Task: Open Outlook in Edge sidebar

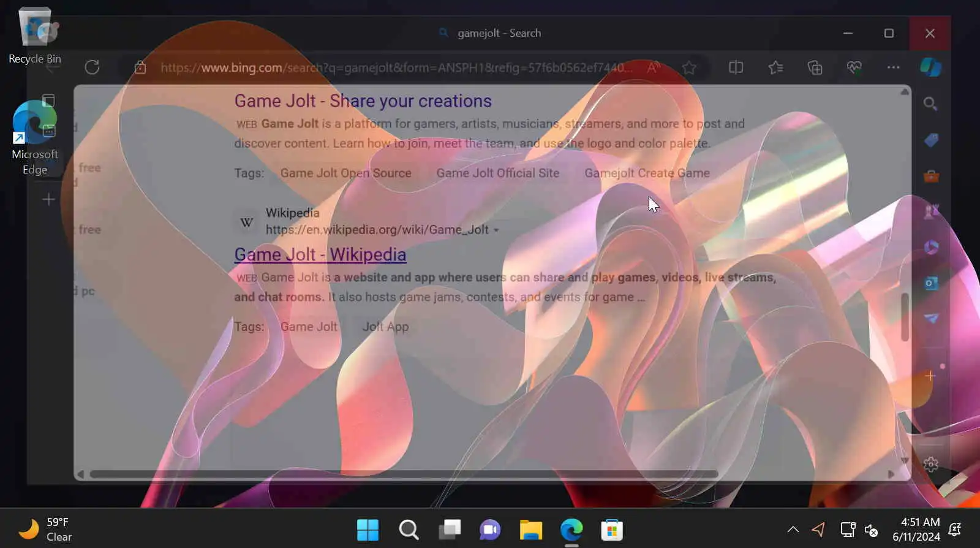Action: pyautogui.click(x=931, y=283)
